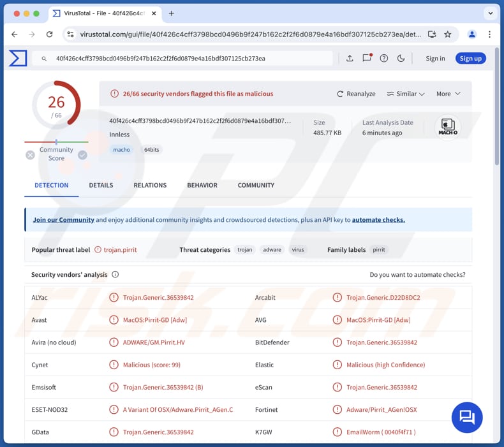Click Do you want to automate checks
The height and width of the screenshot is (447, 504).
click(x=417, y=275)
